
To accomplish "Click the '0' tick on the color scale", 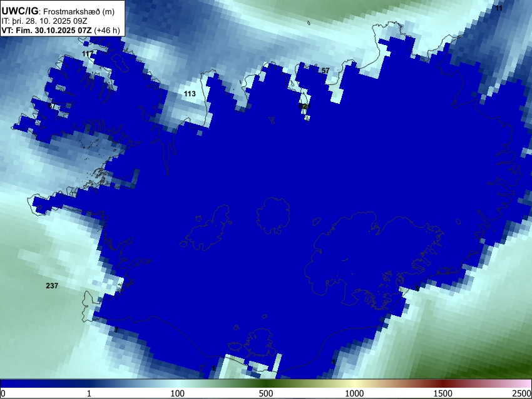I will 3,393.
